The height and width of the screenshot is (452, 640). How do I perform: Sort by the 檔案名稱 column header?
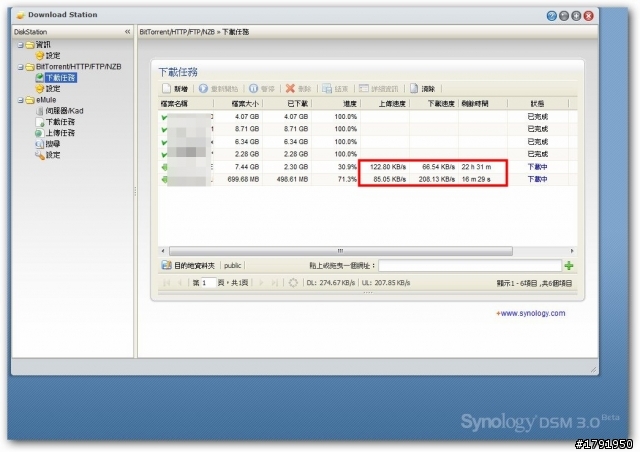[186, 104]
